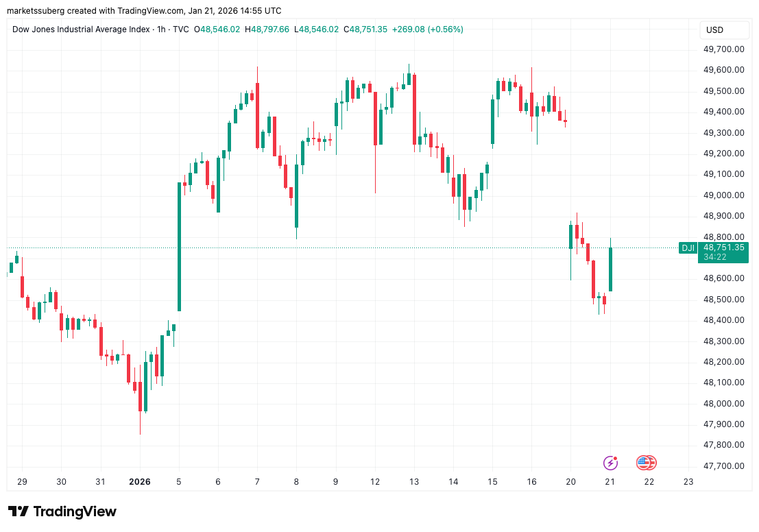Click the 2026 label on the time axis
Screen dimensions: 759x532
coord(139,481)
